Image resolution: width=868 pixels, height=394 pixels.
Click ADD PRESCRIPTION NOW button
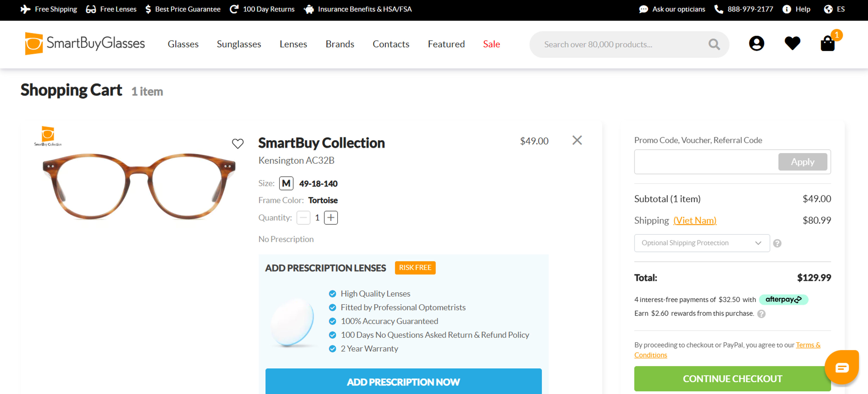(x=403, y=382)
